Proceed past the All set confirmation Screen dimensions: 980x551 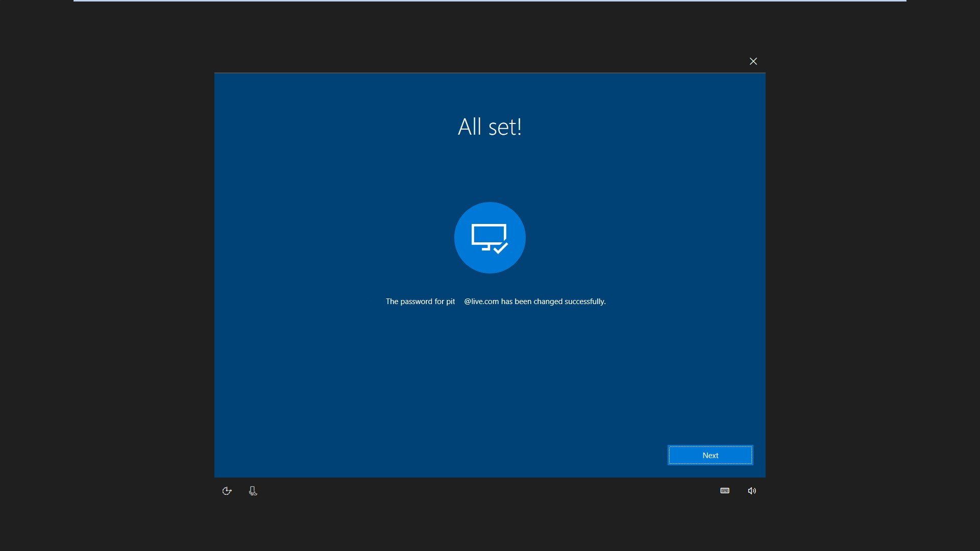tap(710, 455)
